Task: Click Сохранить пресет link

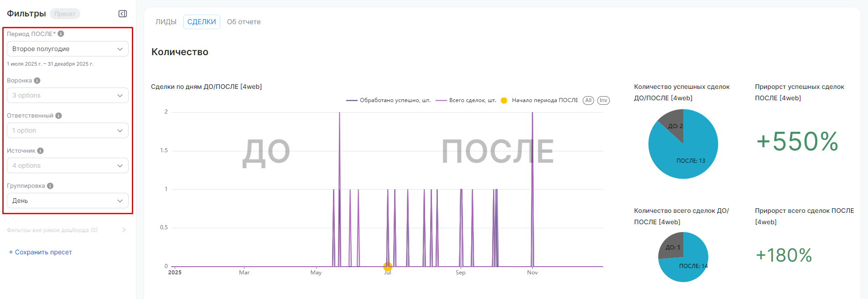Action: tap(40, 252)
